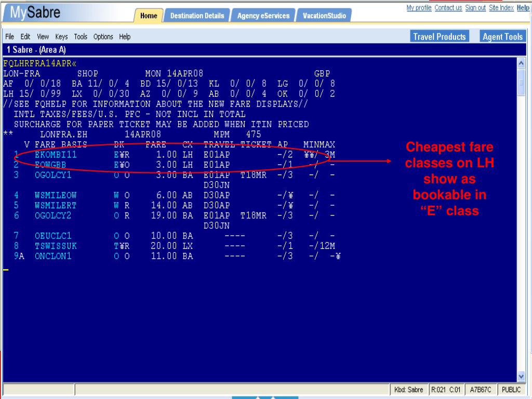532x399 pixels.
Task: Click the FARE BASIS column header
Action: 61,144
